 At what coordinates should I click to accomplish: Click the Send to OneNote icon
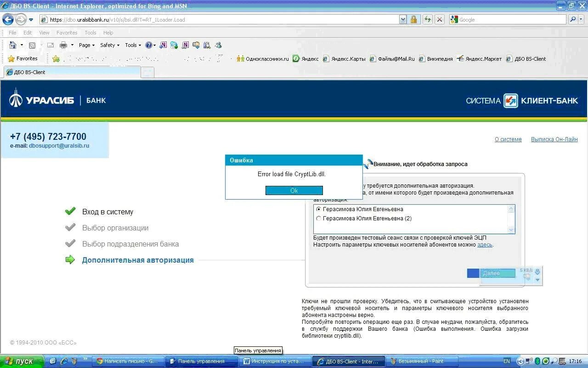(x=164, y=45)
